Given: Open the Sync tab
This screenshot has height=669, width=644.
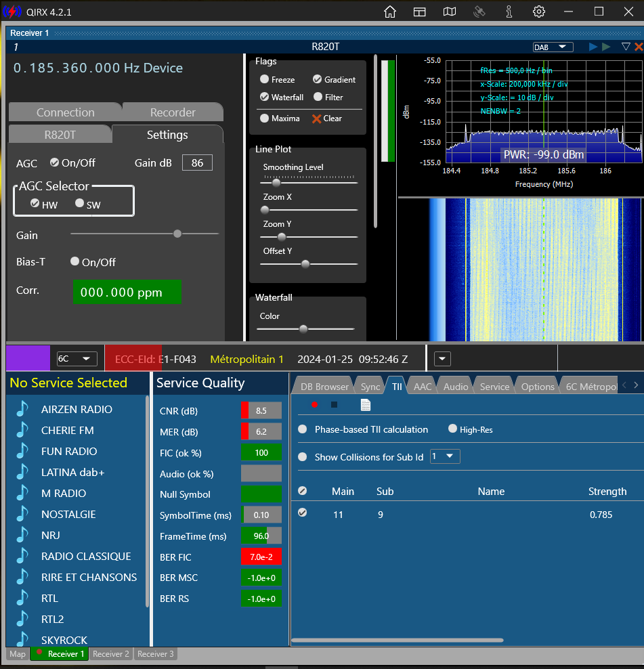Looking at the screenshot, I should click(370, 387).
